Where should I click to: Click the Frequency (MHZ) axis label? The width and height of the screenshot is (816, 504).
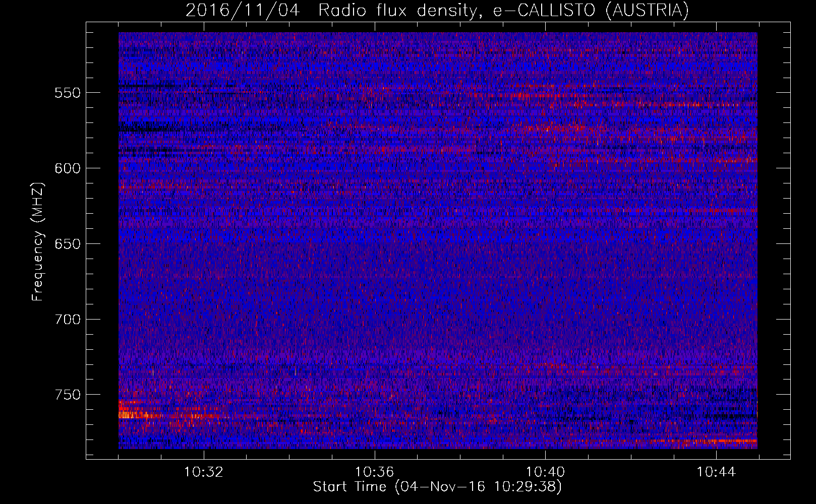click(38, 242)
